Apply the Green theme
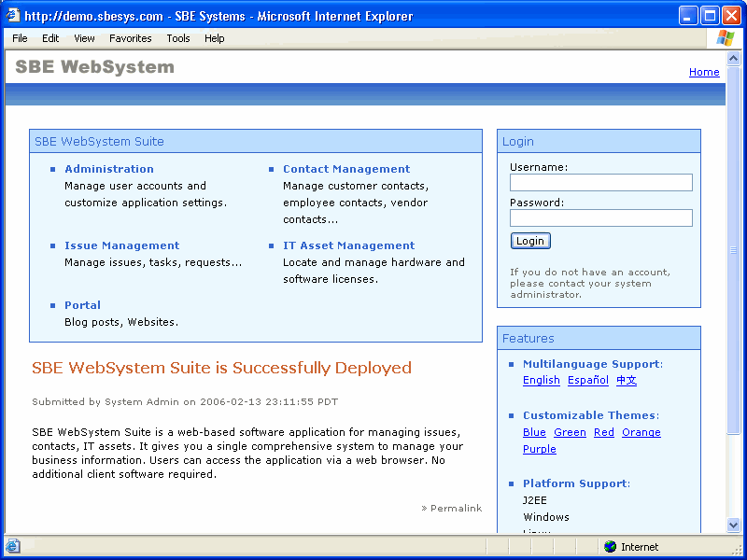Image resolution: width=747 pixels, height=560 pixels. (570, 432)
